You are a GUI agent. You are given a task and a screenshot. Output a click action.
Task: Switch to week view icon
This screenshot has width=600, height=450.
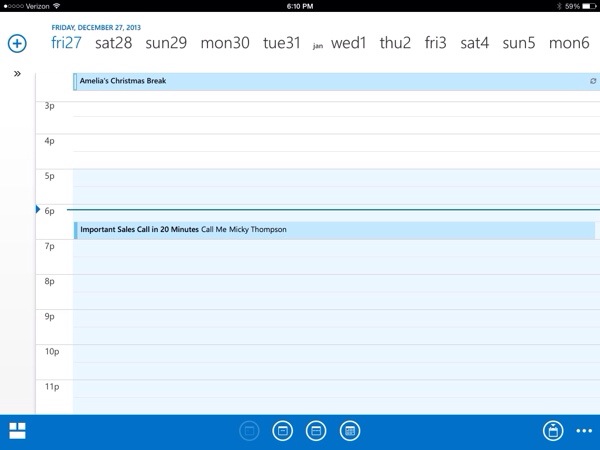(x=316, y=431)
